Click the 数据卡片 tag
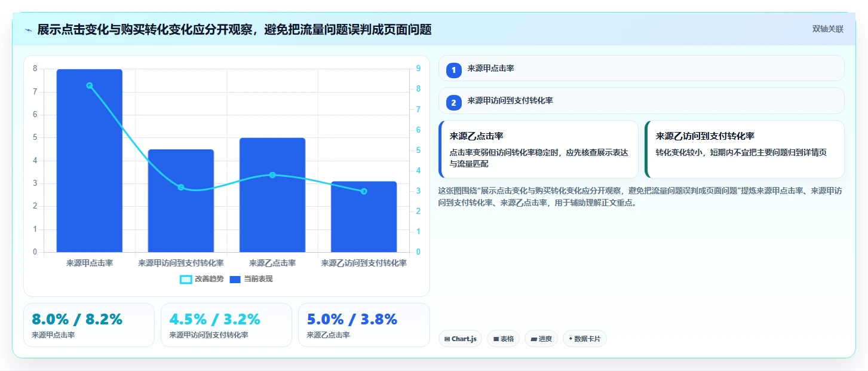Viewport: 868px width, 371px height. point(584,339)
